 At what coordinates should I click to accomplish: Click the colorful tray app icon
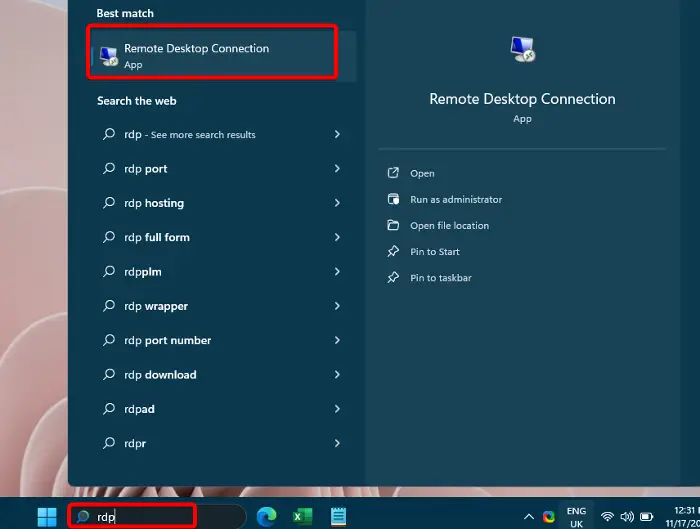(549, 517)
